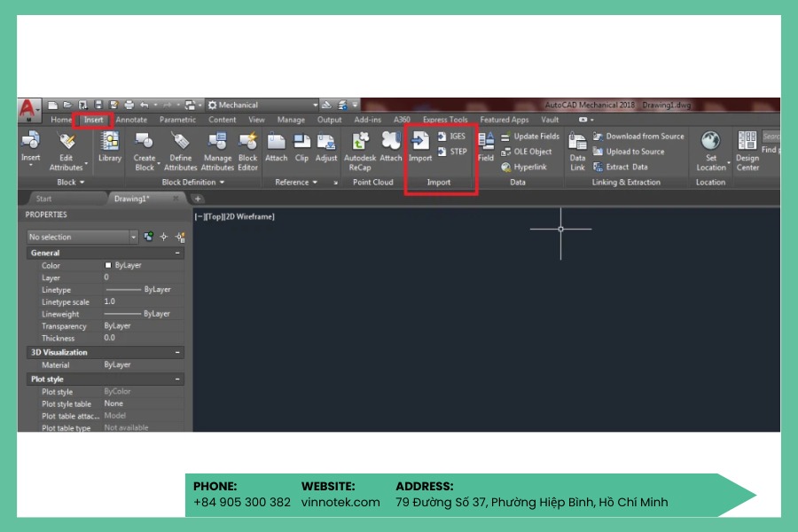
Task: Click the Linetype scale value 1.0
Action: [109, 301]
